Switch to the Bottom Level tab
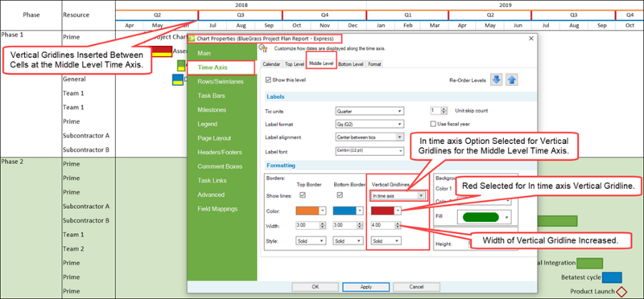 [351, 64]
